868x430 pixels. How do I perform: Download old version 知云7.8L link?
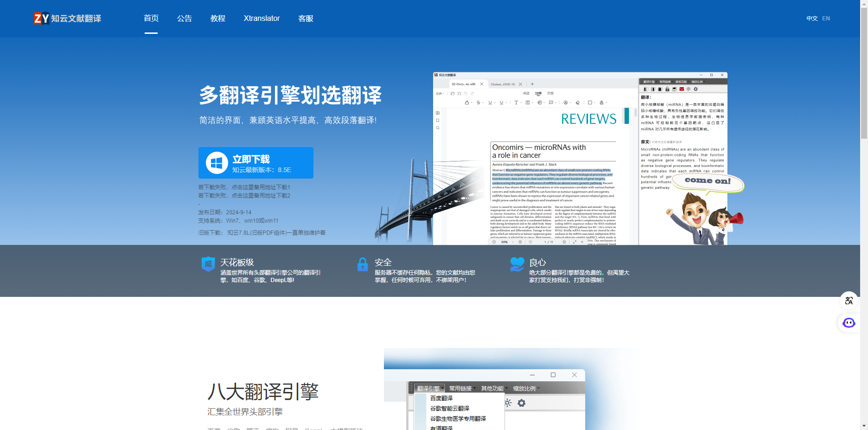click(276, 233)
